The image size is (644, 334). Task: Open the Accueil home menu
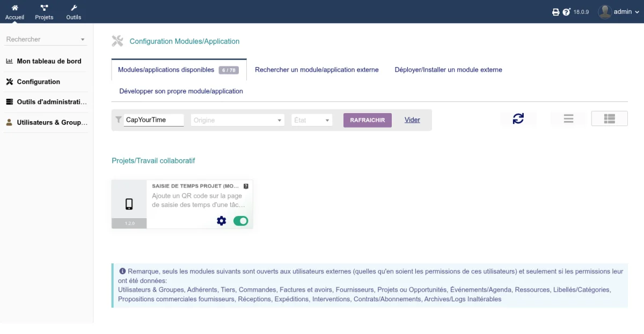(x=14, y=12)
